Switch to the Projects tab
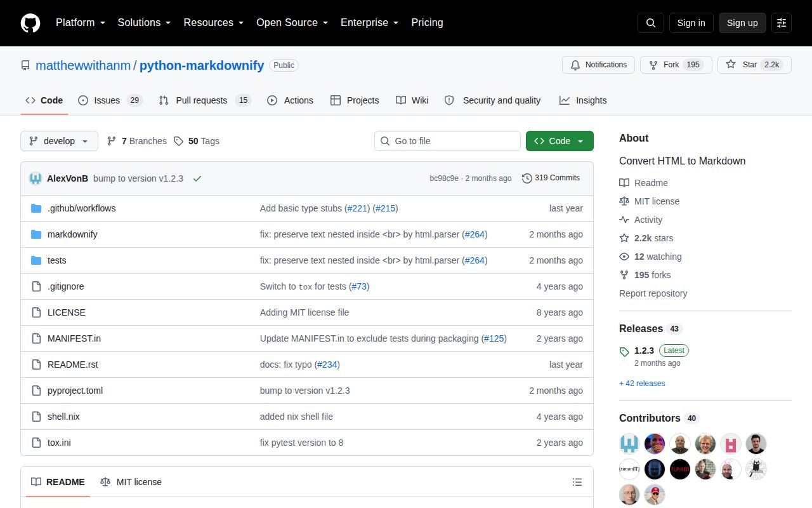812x508 pixels. tap(355, 100)
